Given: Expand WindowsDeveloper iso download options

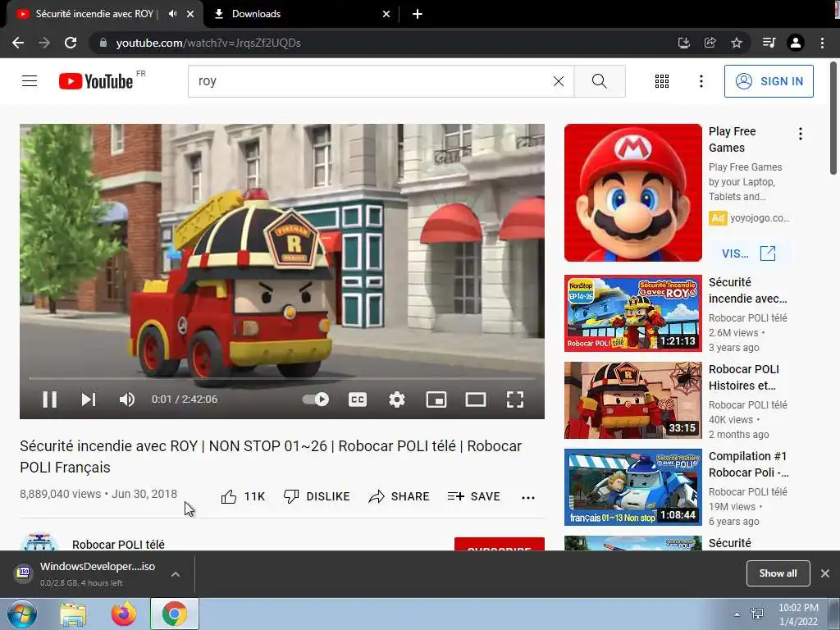Looking at the screenshot, I should [x=176, y=573].
